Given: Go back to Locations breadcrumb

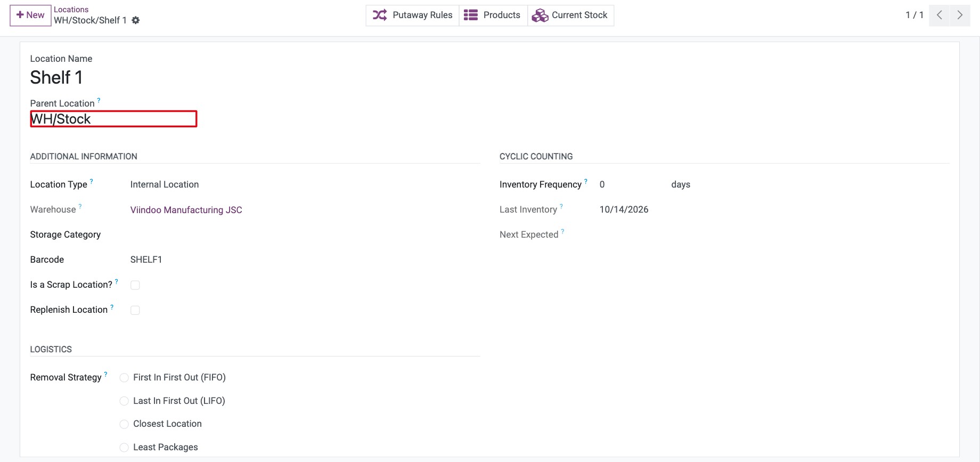Looking at the screenshot, I should (x=71, y=10).
